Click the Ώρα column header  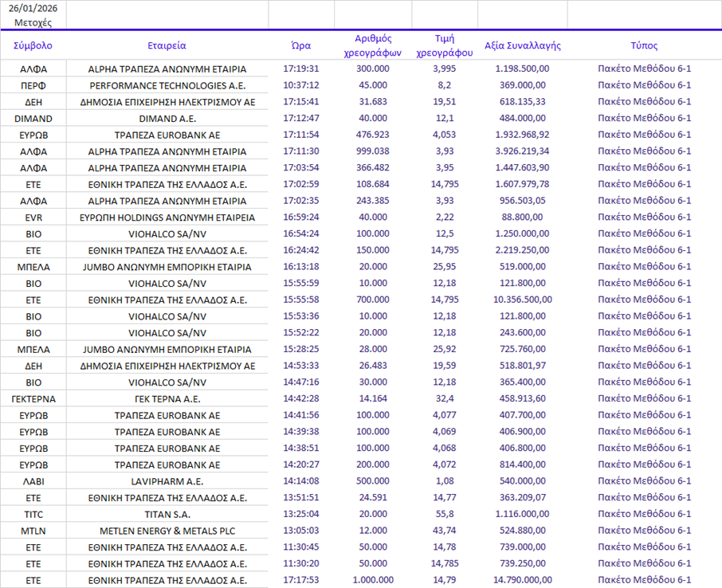coord(300,45)
